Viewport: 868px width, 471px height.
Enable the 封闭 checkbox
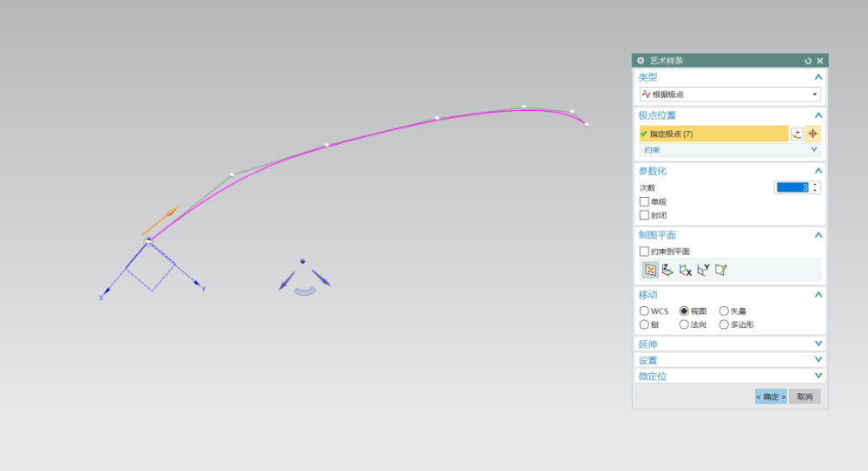(644, 215)
